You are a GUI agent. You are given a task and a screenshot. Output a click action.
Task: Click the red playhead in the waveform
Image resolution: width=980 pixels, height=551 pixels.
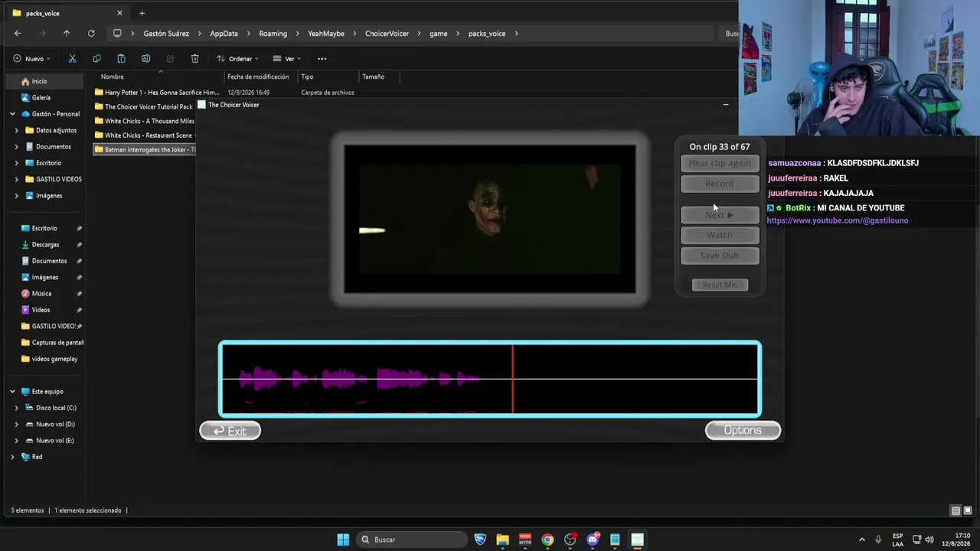coord(513,379)
